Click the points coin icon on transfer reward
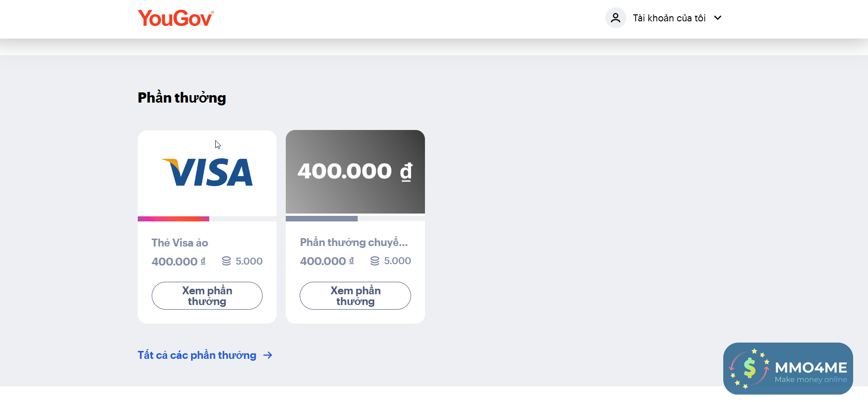868x402 pixels. (375, 261)
